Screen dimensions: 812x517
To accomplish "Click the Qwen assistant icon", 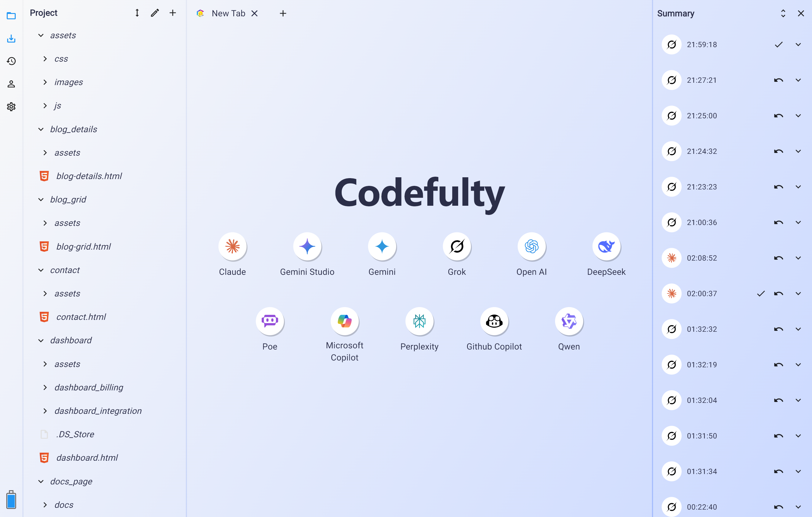I will tap(569, 321).
